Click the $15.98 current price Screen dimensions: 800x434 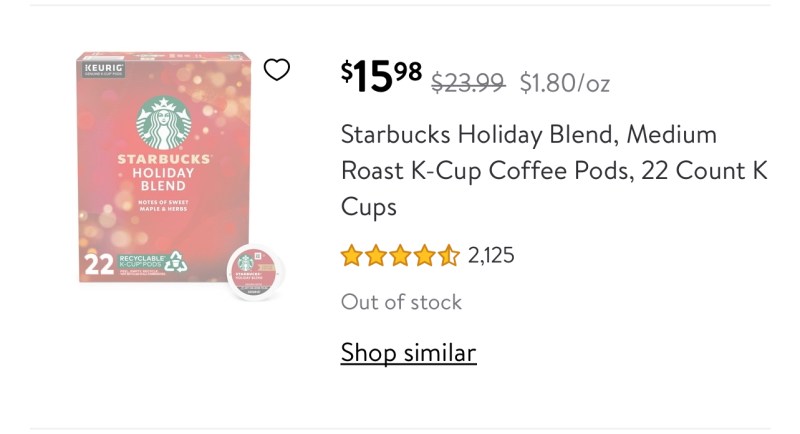381,77
